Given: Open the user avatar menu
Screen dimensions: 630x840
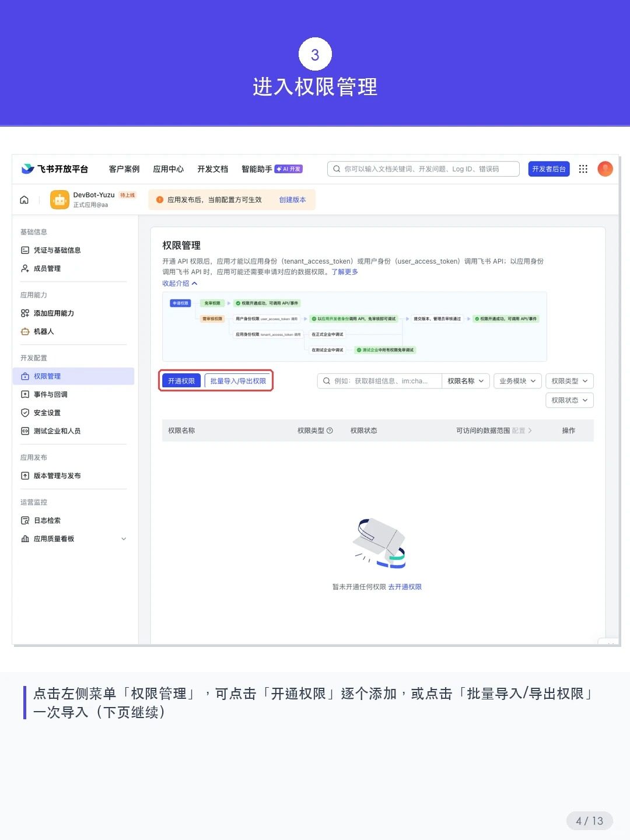Looking at the screenshot, I should (x=605, y=169).
